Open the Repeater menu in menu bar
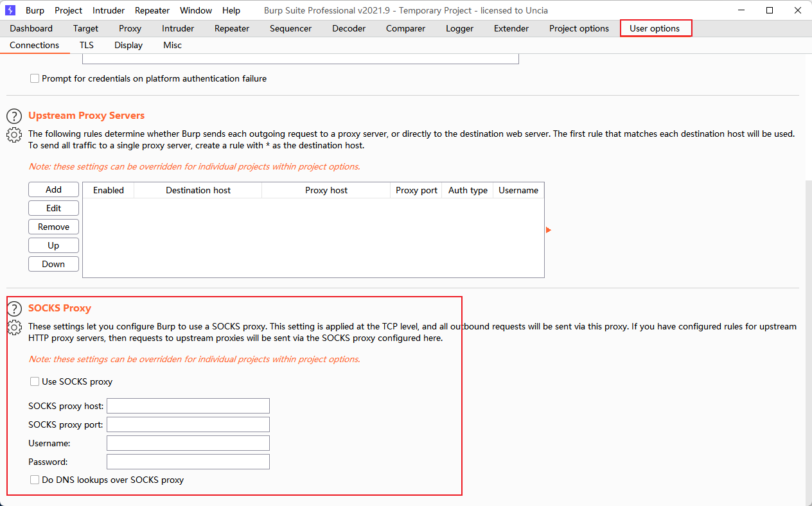 click(152, 10)
